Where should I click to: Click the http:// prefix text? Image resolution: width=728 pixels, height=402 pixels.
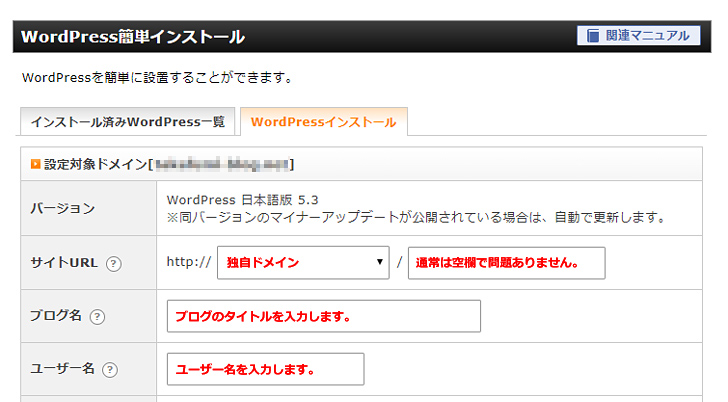click(x=188, y=262)
